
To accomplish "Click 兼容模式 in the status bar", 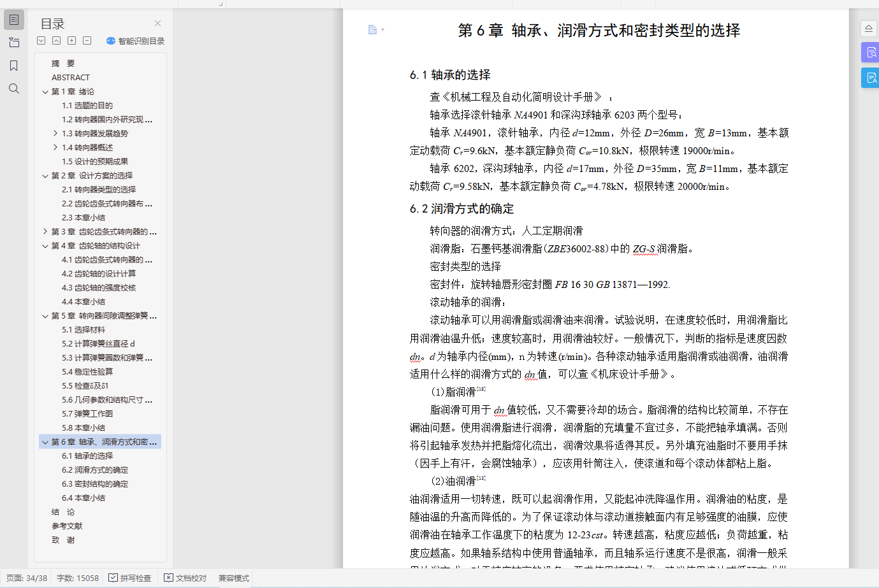I will coord(234,578).
